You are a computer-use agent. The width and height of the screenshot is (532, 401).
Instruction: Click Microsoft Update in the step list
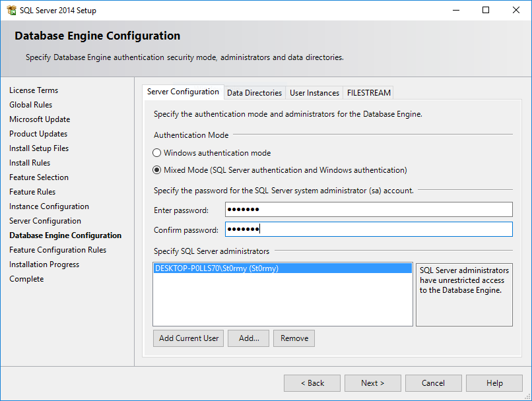click(x=40, y=119)
